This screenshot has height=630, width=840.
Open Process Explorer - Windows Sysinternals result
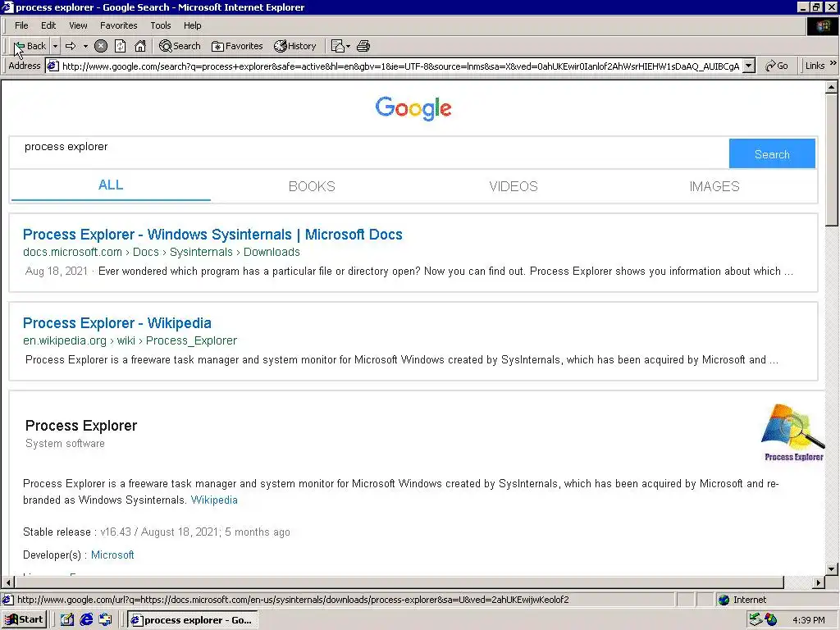[212, 235]
